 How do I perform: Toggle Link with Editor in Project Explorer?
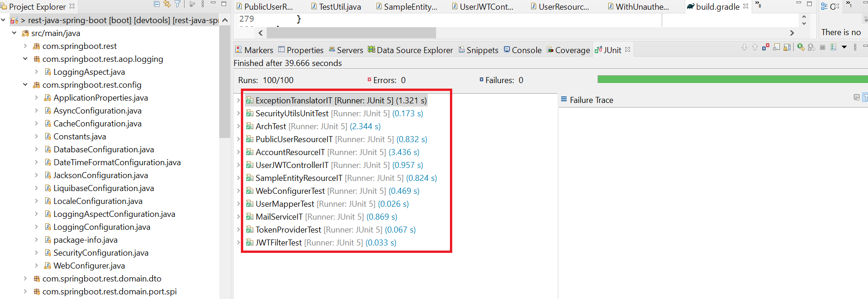point(167,4)
